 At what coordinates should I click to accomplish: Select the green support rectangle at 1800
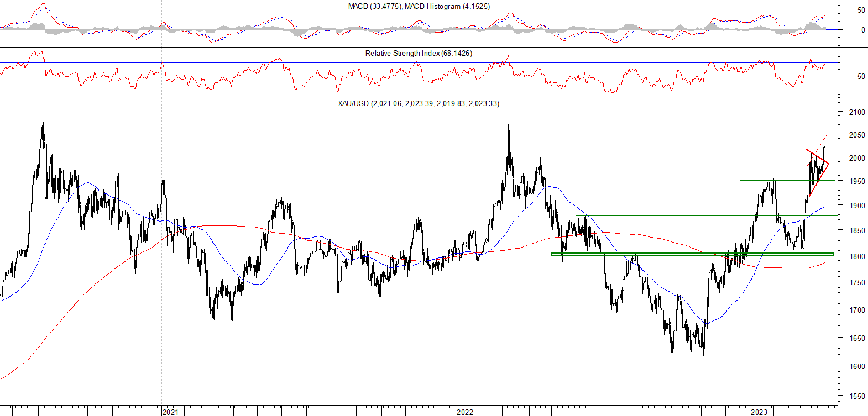coord(693,254)
